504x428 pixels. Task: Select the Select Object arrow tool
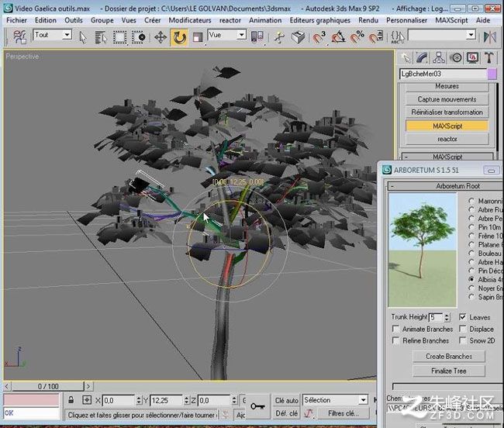[x=83, y=37]
